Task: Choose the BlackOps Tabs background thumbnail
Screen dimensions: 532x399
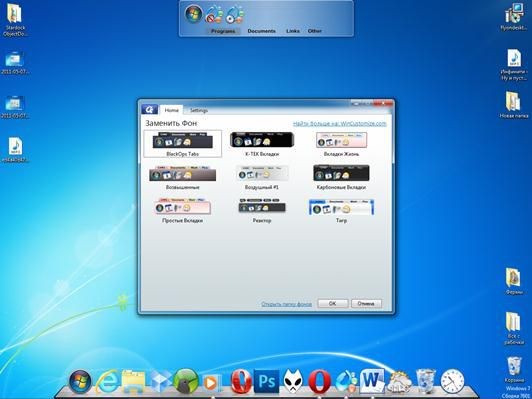Action: coord(183,144)
